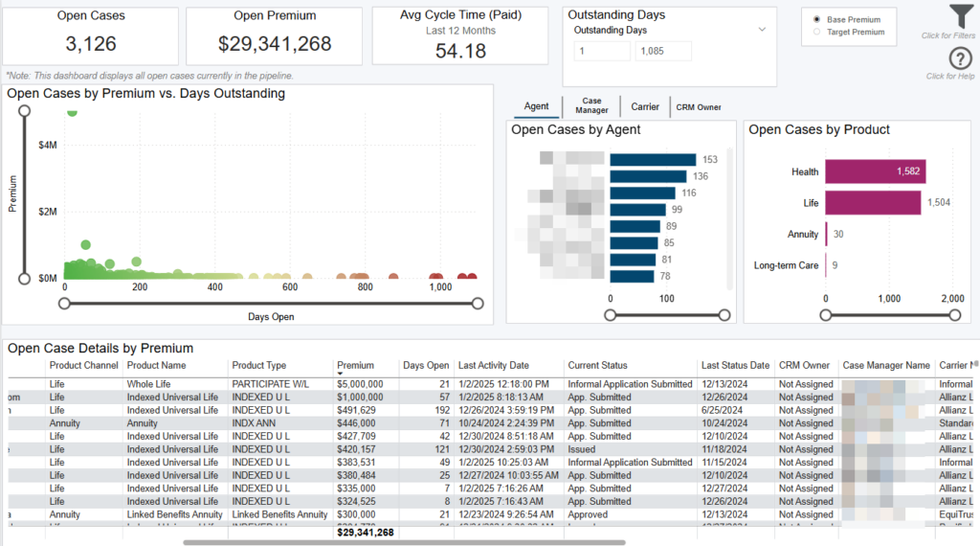Switch to the Agent tab

pyautogui.click(x=536, y=106)
